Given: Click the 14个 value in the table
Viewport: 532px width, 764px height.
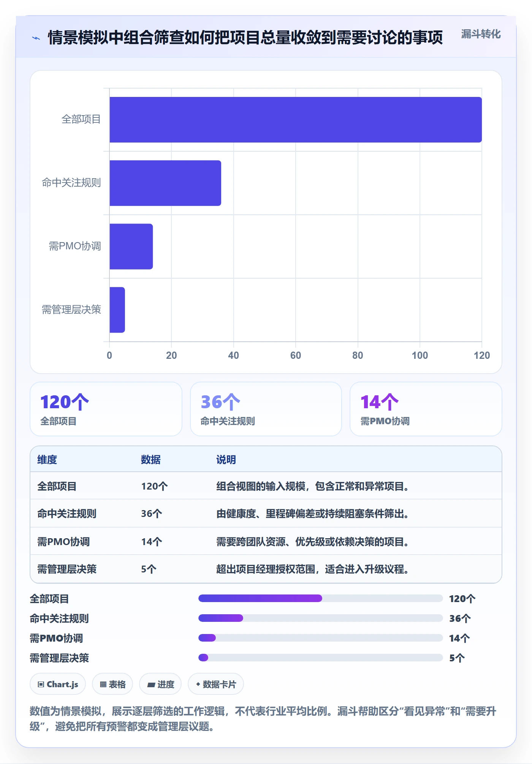Looking at the screenshot, I should (x=152, y=542).
